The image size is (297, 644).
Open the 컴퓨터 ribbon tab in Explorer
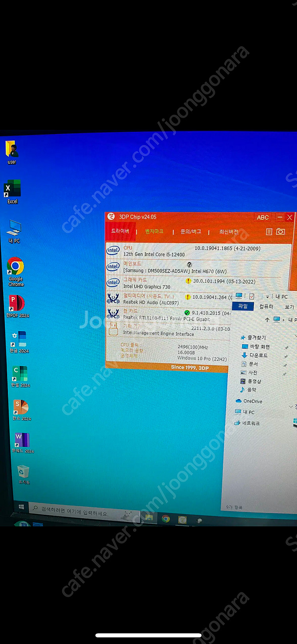tap(266, 307)
